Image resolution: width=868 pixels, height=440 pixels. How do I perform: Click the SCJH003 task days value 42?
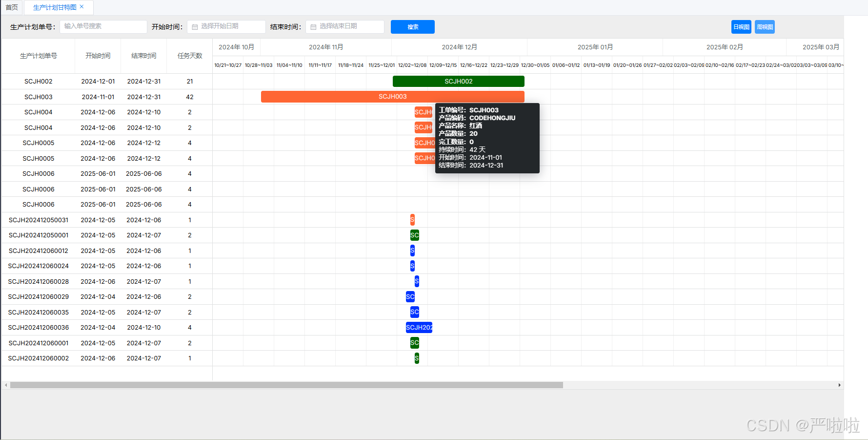coord(190,97)
